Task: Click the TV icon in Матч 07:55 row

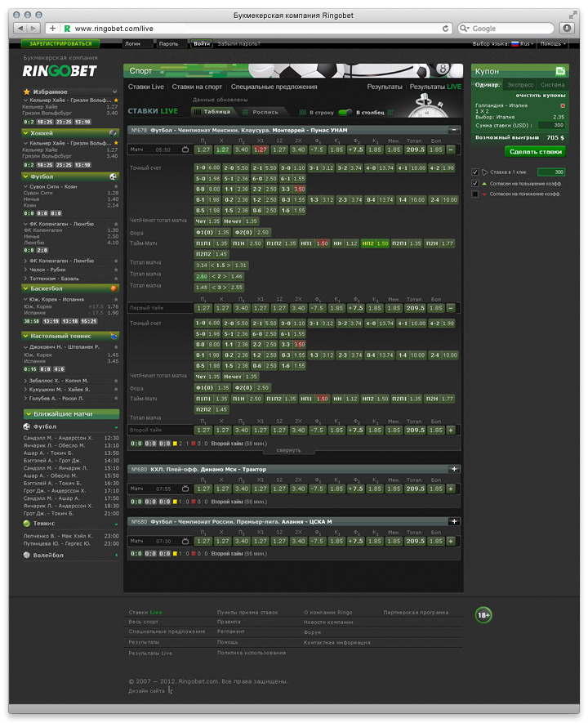Action: click(185, 489)
